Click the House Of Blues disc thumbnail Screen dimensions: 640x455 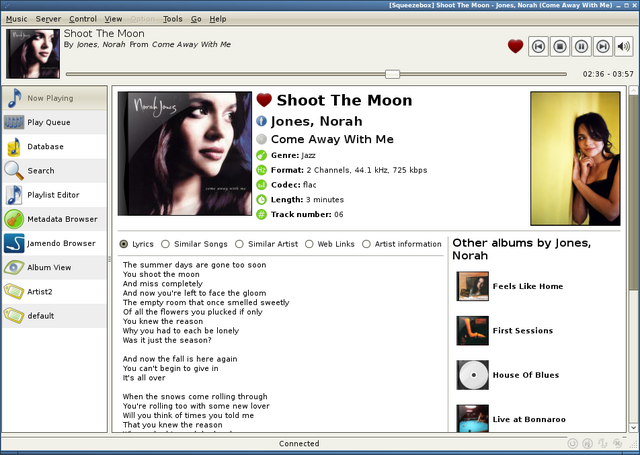[x=473, y=375]
